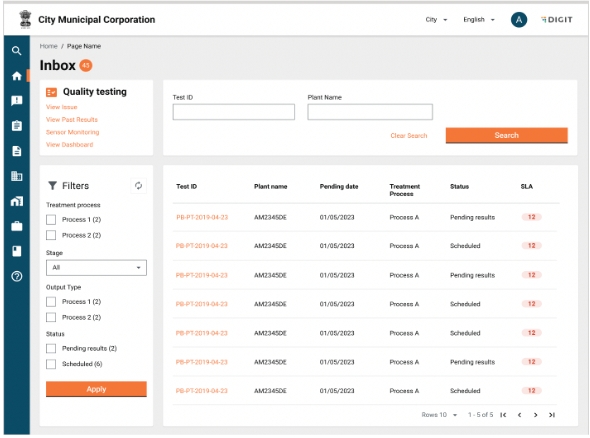Screen dimensions: 590x438
Task: Expand the Stage dropdown set to All
Action: [x=96, y=268]
